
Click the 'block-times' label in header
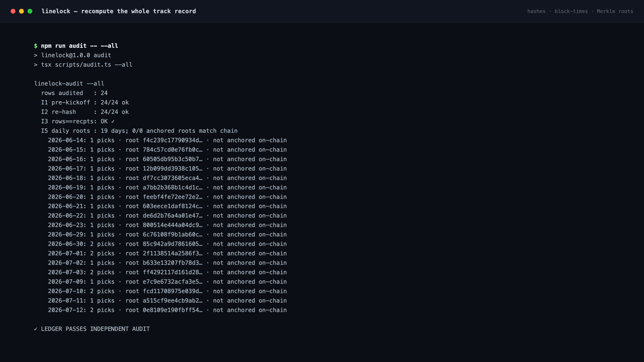(571, 11)
